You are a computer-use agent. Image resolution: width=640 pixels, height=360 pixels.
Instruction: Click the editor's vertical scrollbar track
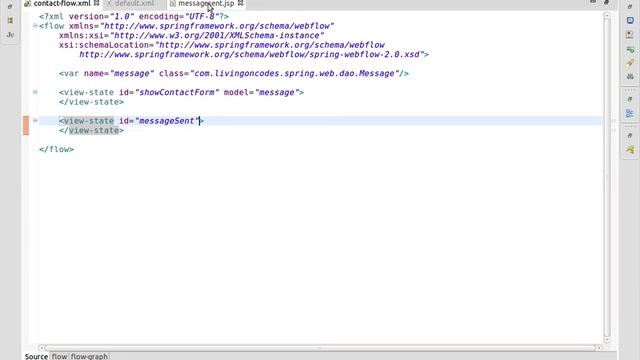point(607,178)
